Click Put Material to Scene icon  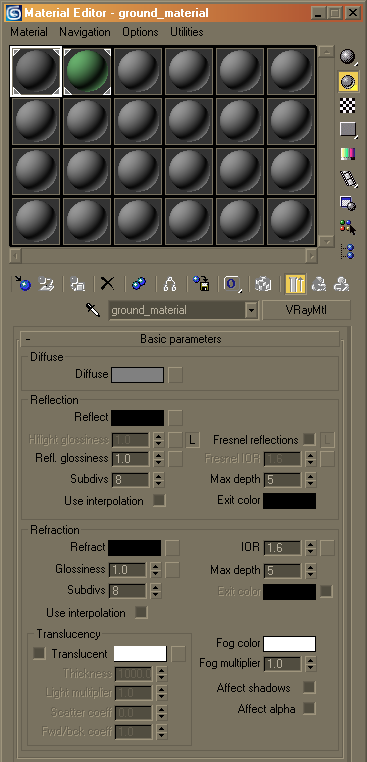46,284
